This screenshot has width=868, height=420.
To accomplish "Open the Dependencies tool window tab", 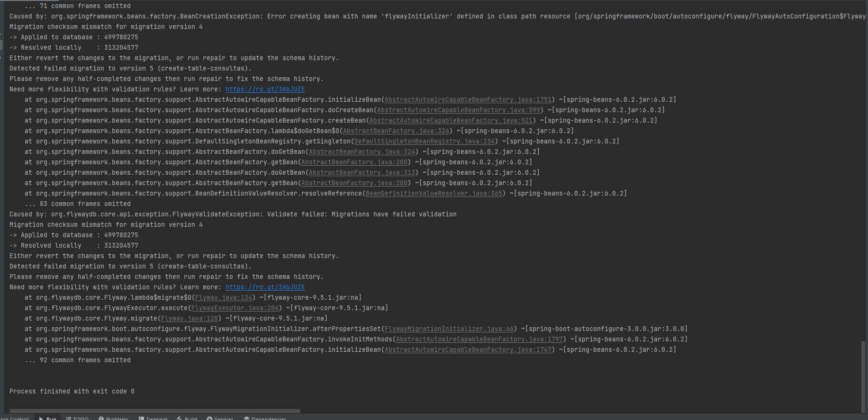I will click(265, 418).
